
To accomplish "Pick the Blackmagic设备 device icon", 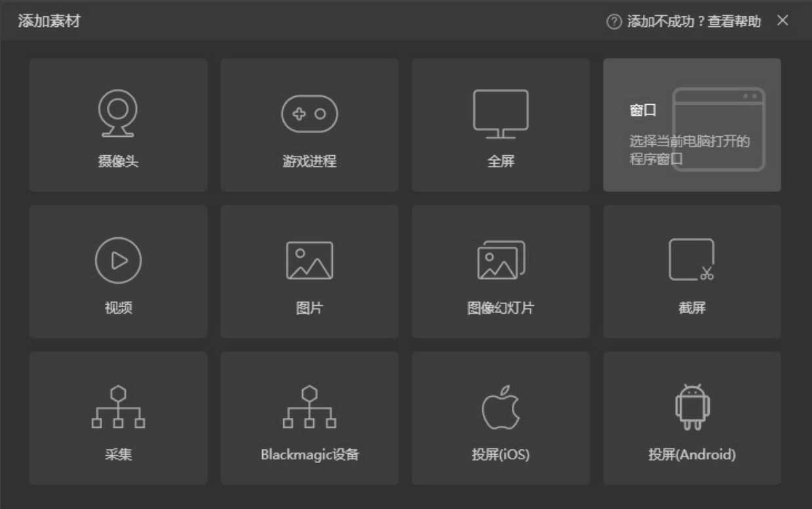I will pos(309,407).
